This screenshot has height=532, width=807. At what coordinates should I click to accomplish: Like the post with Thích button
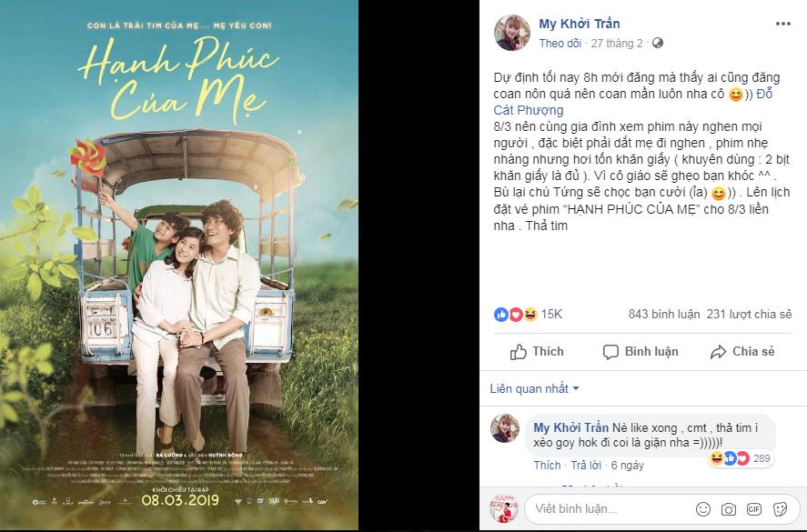click(537, 352)
